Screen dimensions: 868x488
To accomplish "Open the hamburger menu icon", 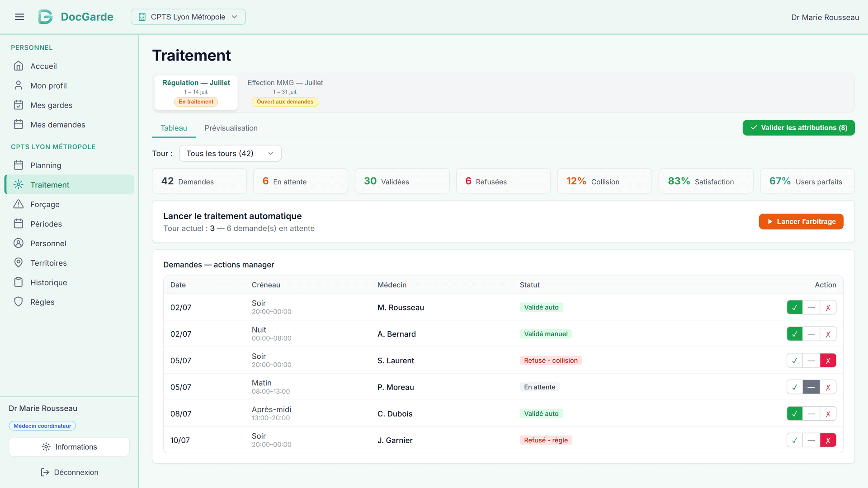I will pos(19,17).
